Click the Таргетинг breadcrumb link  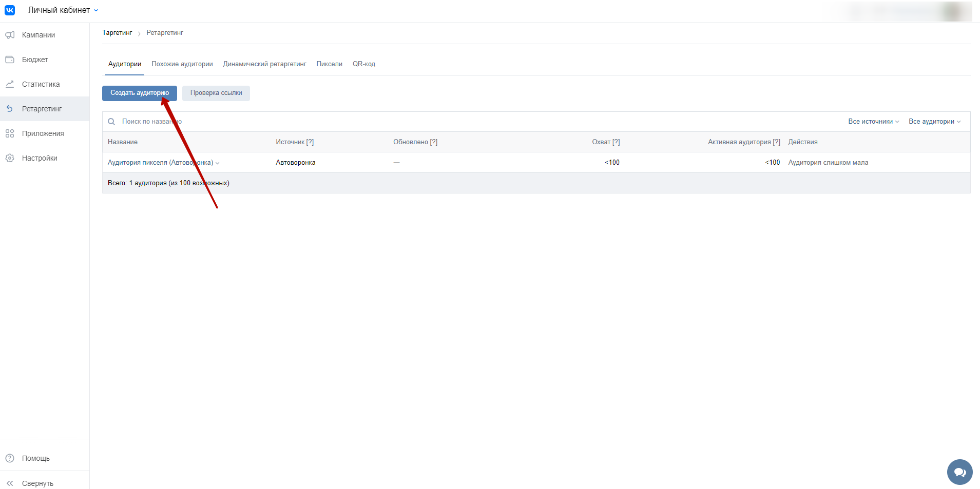[x=117, y=33]
